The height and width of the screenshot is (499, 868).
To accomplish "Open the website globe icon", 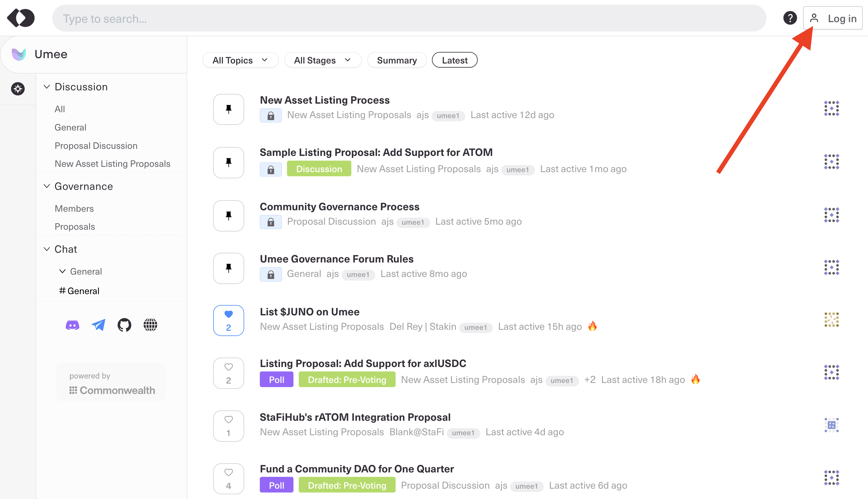I will click(x=151, y=325).
